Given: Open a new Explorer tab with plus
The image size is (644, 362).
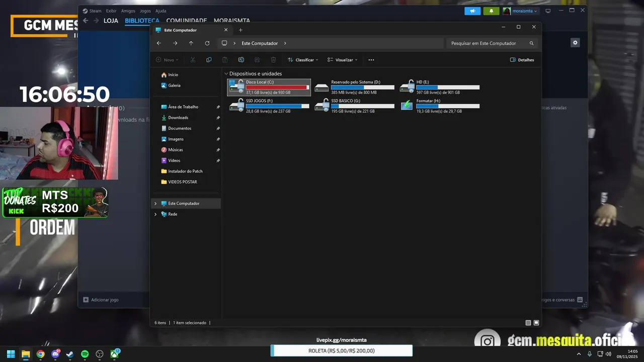Looking at the screenshot, I should click(240, 30).
